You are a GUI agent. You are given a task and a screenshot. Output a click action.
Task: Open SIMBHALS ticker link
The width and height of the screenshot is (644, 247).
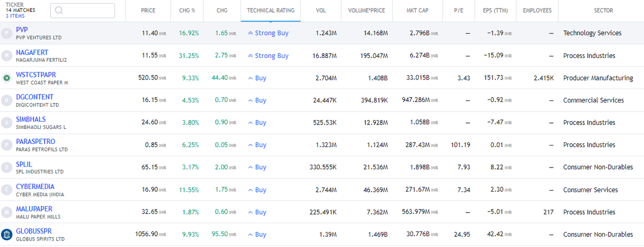pyautogui.click(x=31, y=119)
